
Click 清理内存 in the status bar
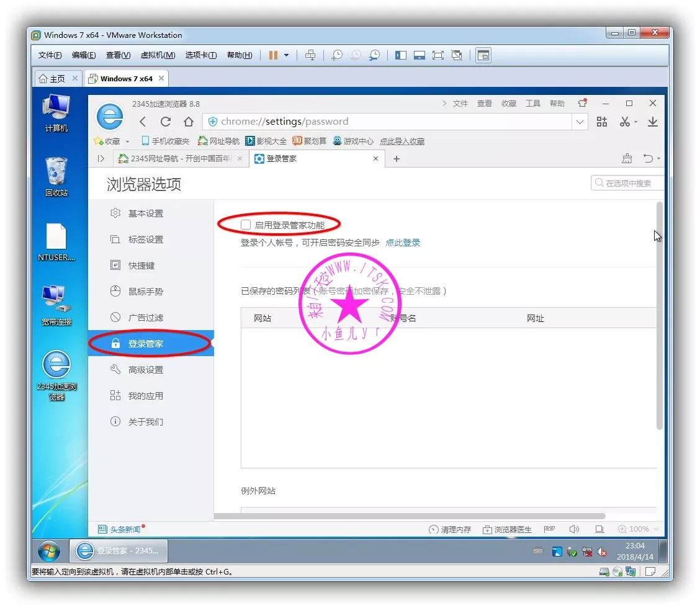point(450,529)
